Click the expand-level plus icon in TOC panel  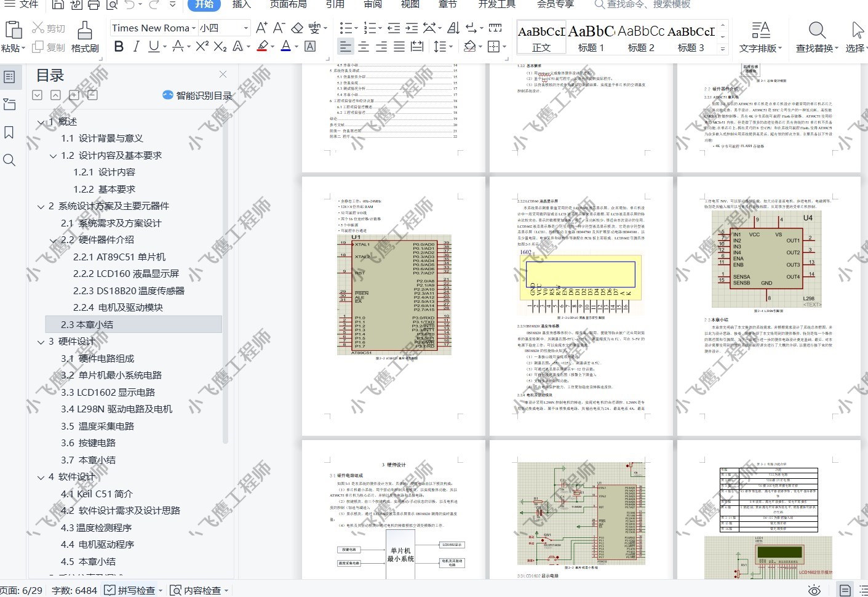[x=74, y=95]
